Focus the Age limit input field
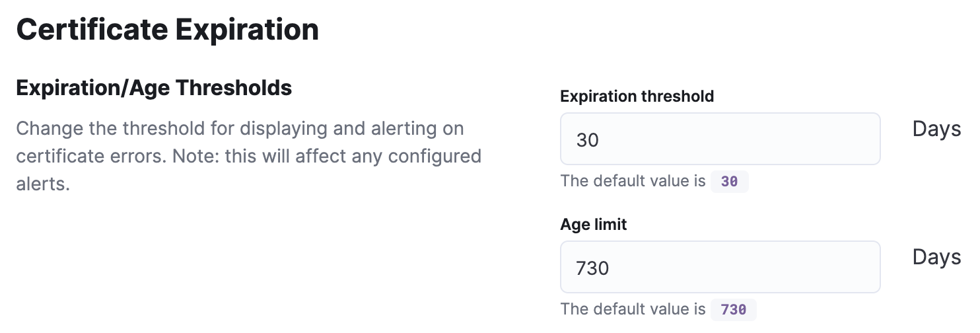 [720, 267]
